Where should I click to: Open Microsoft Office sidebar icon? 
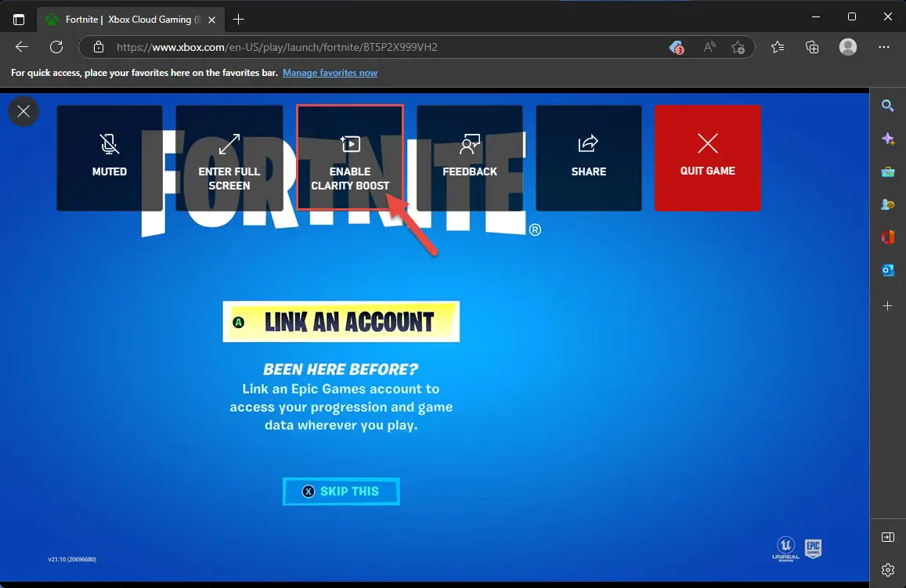point(887,237)
